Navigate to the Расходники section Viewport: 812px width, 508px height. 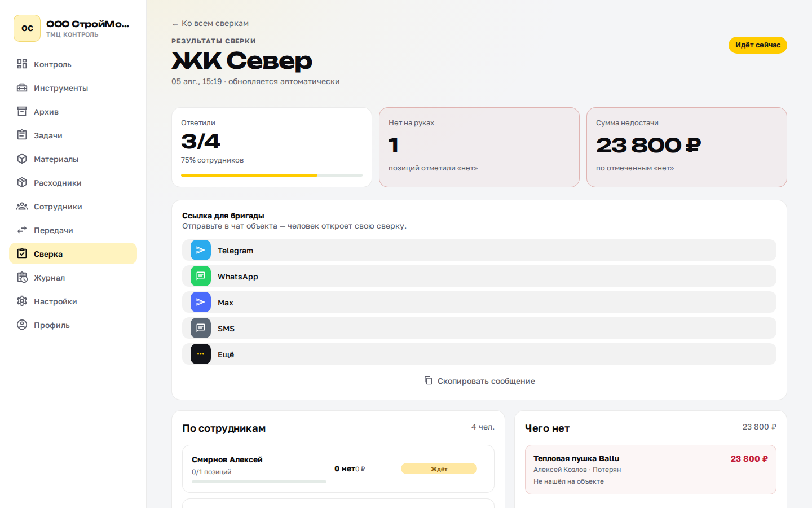point(73,182)
